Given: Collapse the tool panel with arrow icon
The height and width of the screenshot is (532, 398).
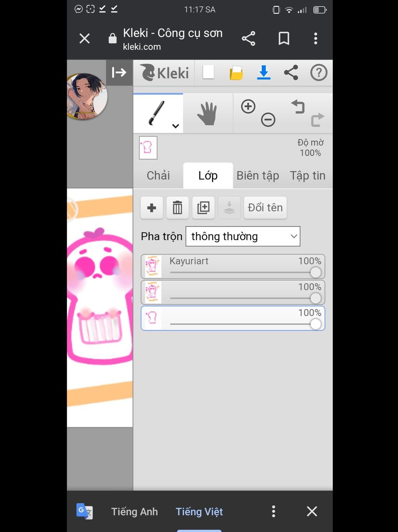Looking at the screenshot, I should 119,72.
